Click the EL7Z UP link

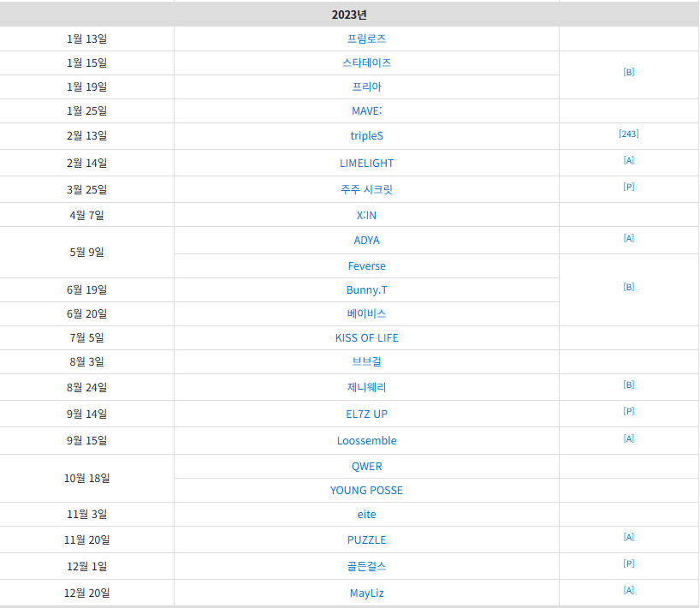[x=366, y=414]
